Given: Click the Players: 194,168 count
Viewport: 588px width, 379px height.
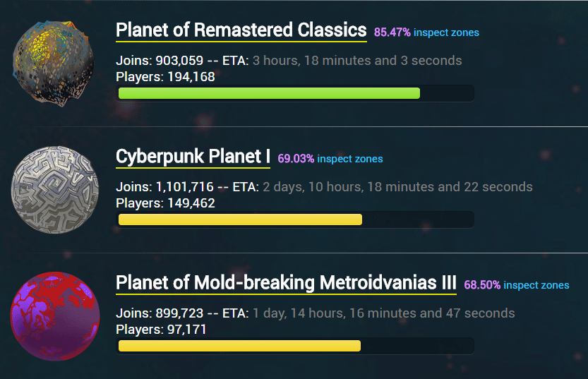Looking at the screenshot, I should (x=165, y=77).
